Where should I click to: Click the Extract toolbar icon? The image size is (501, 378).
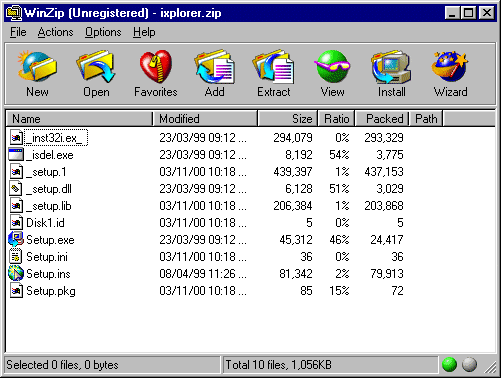(x=273, y=66)
